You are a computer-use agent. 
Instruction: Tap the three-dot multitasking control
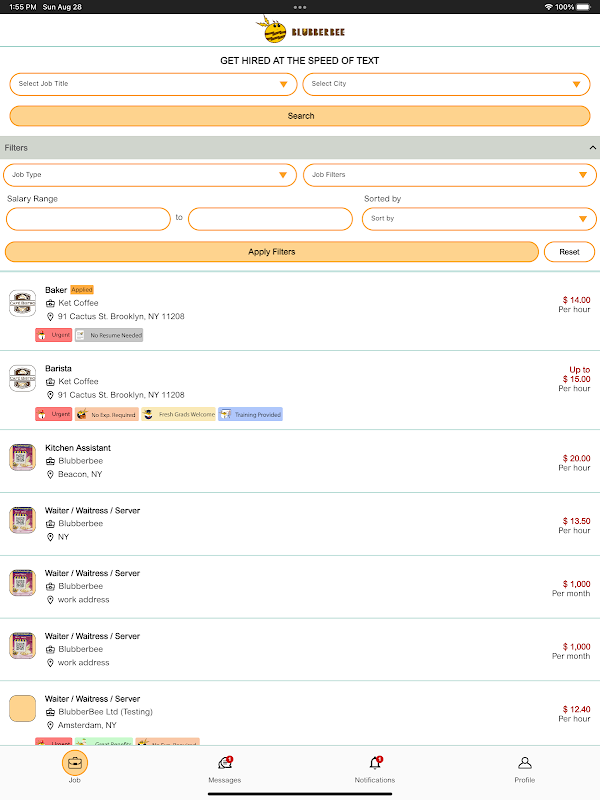click(x=300, y=7)
